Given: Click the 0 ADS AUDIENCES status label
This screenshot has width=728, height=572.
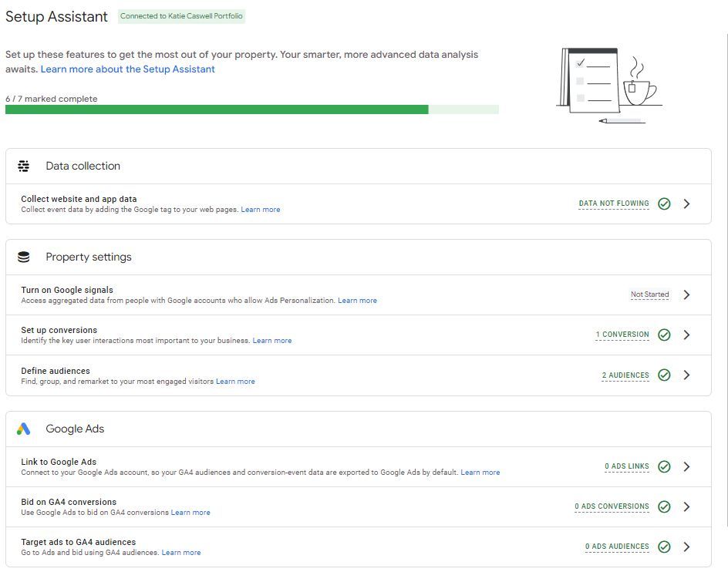Looking at the screenshot, I should coord(617,547).
